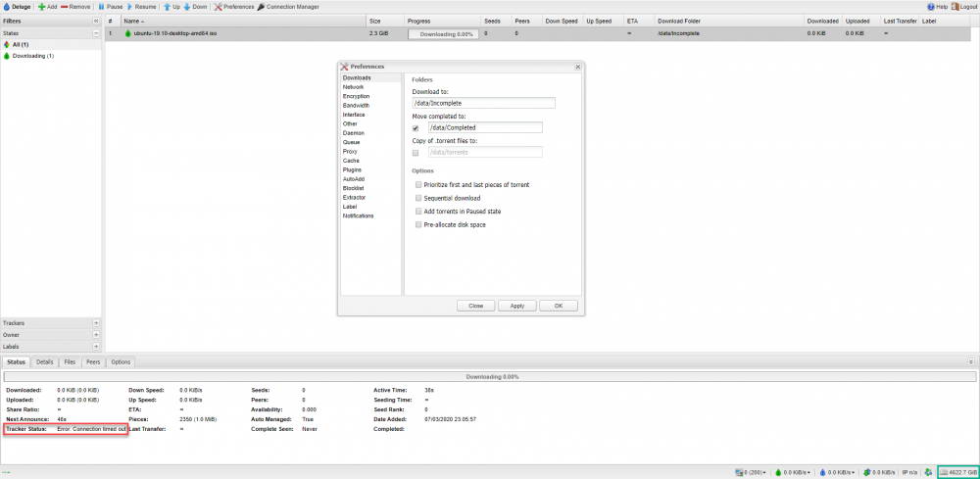Enable Add torrents in Paused state

tap(418, 211)
